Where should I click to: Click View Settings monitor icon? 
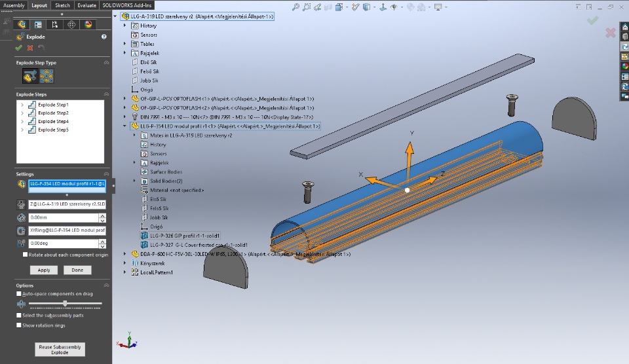tap(438, 7)
